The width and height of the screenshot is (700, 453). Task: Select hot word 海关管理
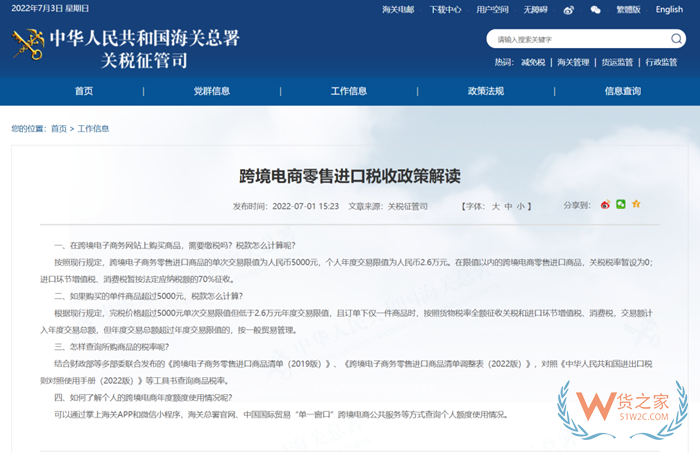573,62
